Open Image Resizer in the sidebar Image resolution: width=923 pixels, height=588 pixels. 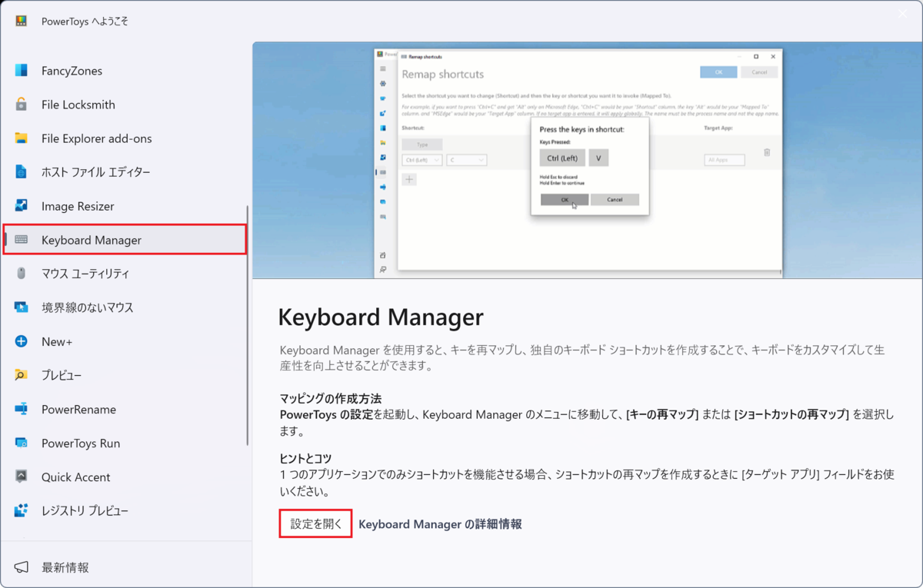125,206
